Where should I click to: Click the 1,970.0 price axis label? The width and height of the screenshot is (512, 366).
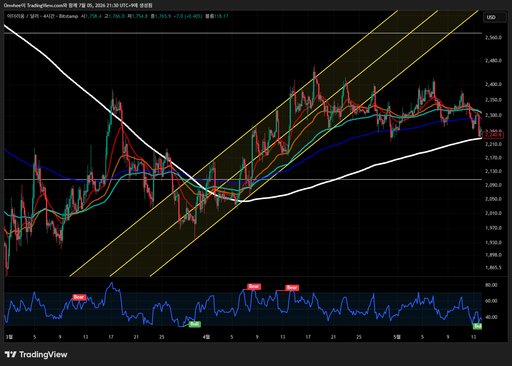pos(493,228)
